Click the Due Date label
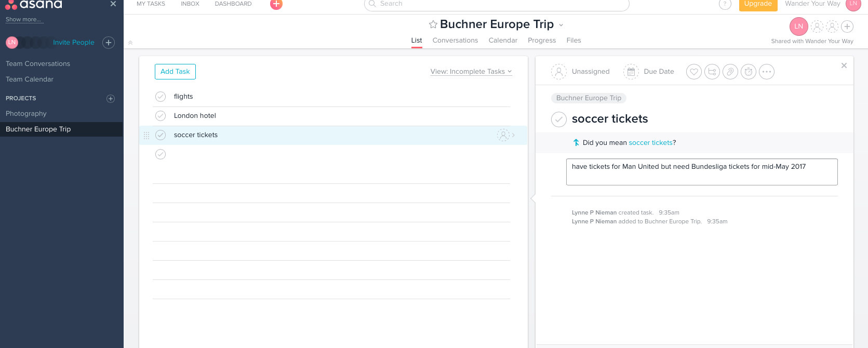 [659, 72]
